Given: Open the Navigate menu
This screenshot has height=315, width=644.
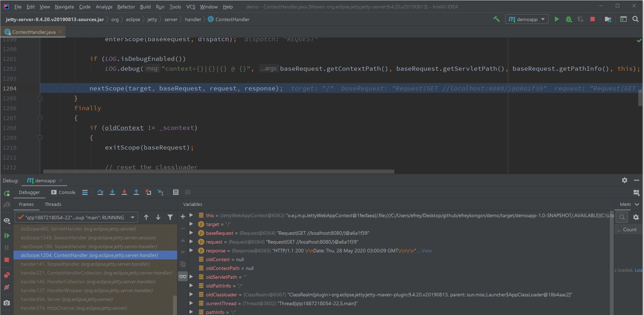Looking at the screenshot, I should (x=64, y=7).
